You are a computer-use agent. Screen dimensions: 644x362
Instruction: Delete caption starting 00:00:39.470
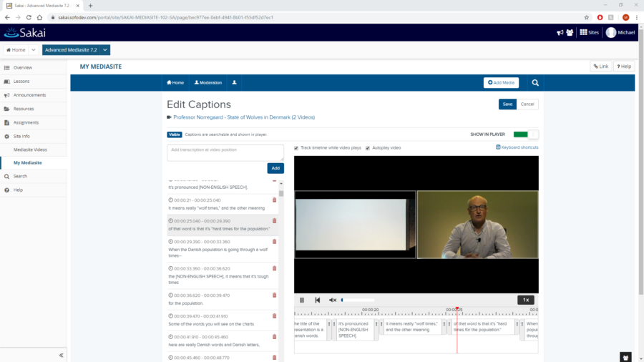tap(274, 316)
